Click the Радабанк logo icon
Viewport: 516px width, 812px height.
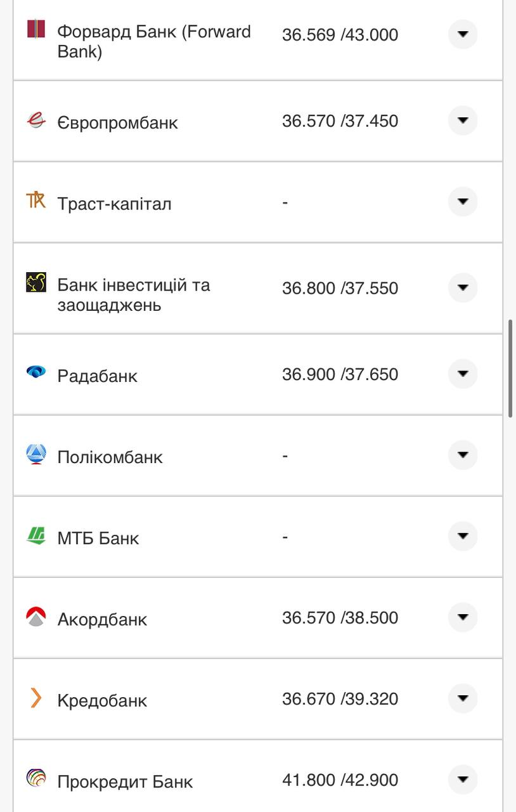coord(36,372)
